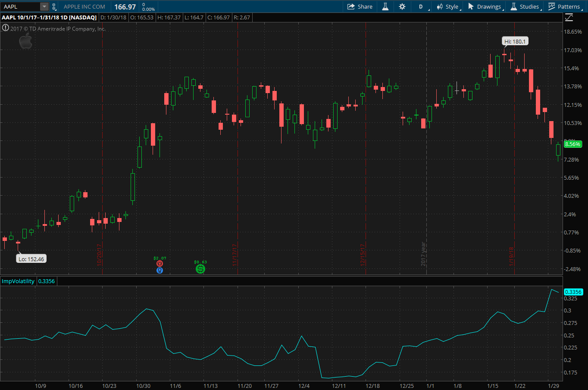Viewport: 588px width, 390px height.
Task: Open chart settings gear icon
Action: click(x=402, y=6)
